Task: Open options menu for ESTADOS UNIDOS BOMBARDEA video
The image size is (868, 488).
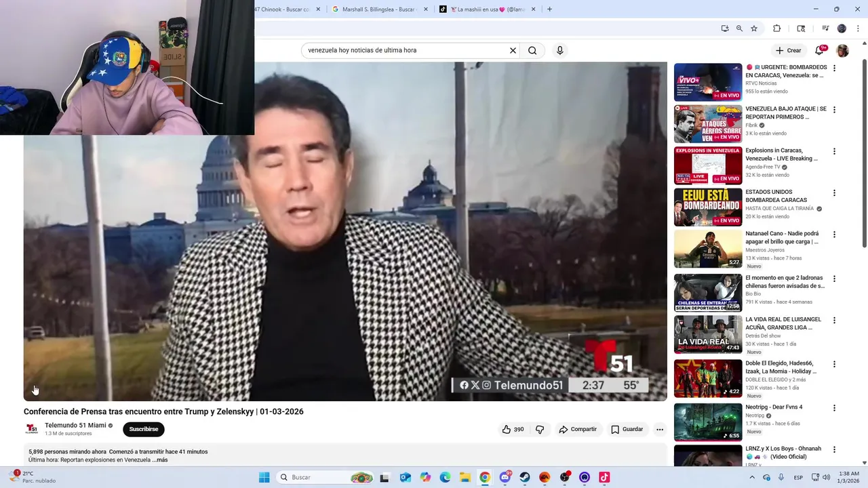Action: coord(834,193)
